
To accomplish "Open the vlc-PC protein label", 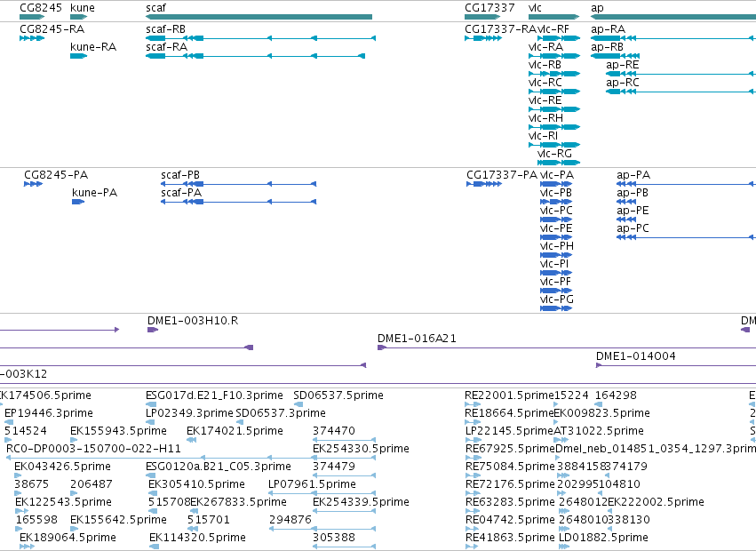I will [556, 211].
